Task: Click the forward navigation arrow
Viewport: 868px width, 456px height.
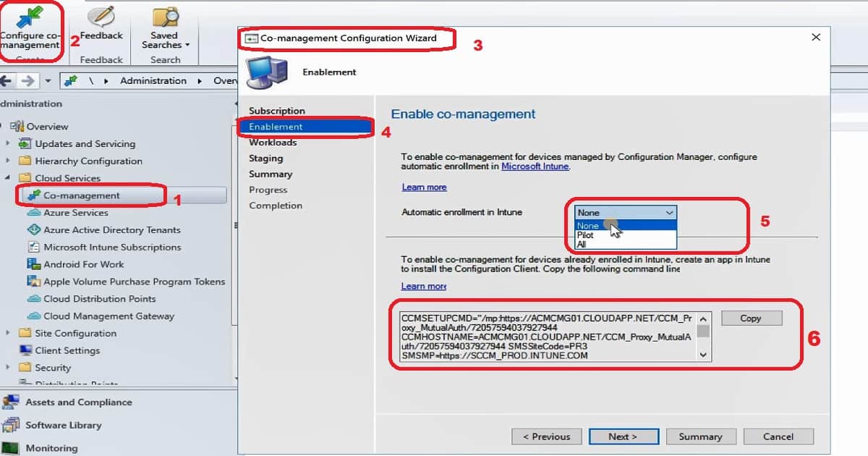Action: coord(27,80)
